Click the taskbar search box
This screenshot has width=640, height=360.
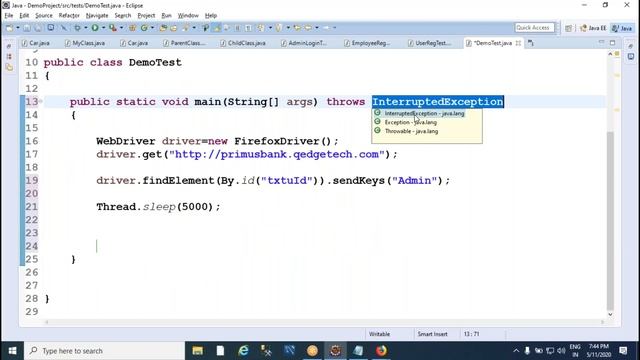(104, 351)
